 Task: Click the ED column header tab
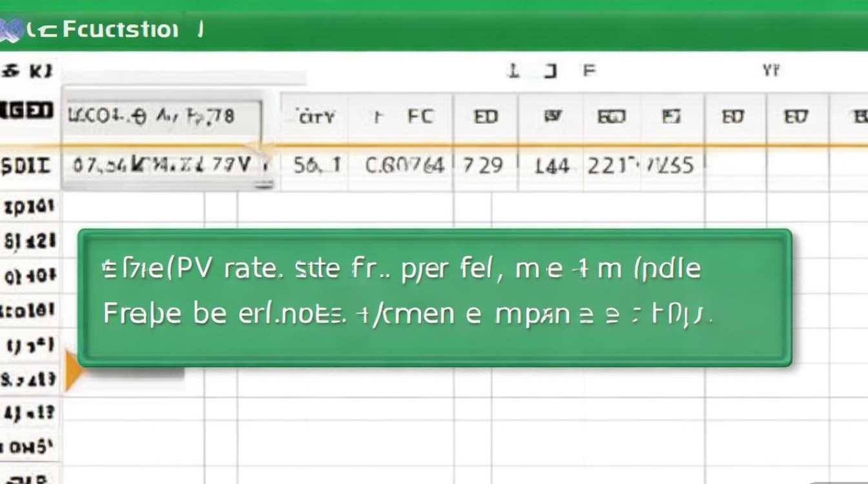coord(486,117)
